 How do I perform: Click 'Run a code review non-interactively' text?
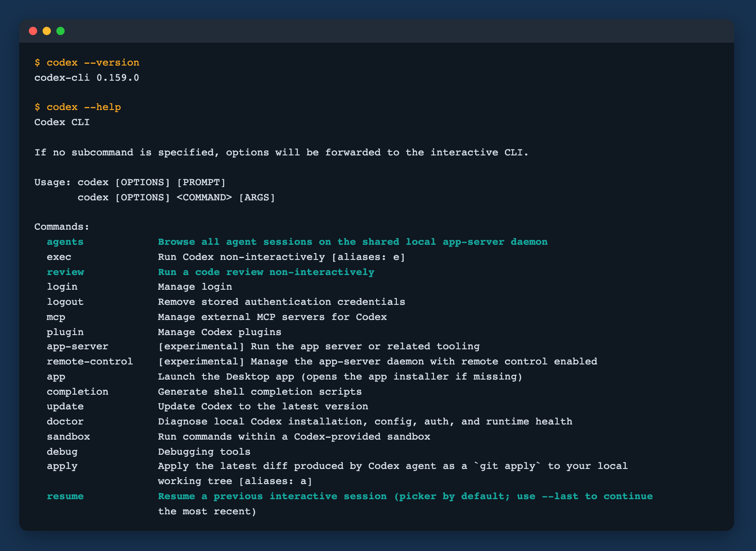tap(266, 272)
